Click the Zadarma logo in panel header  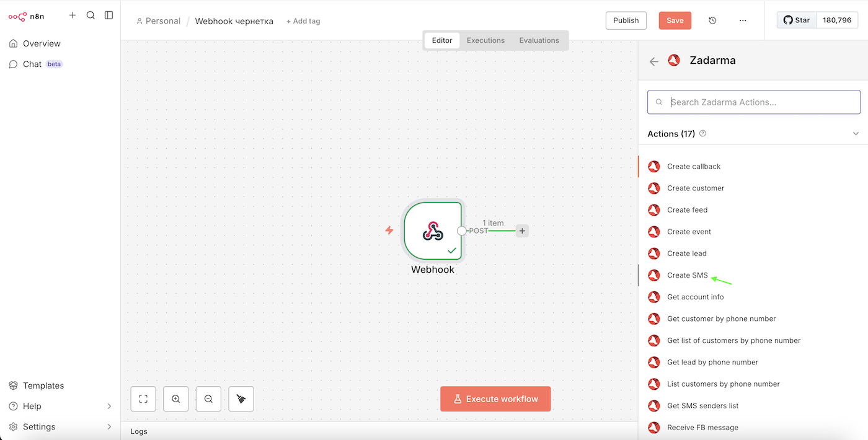tap(674, 61)
